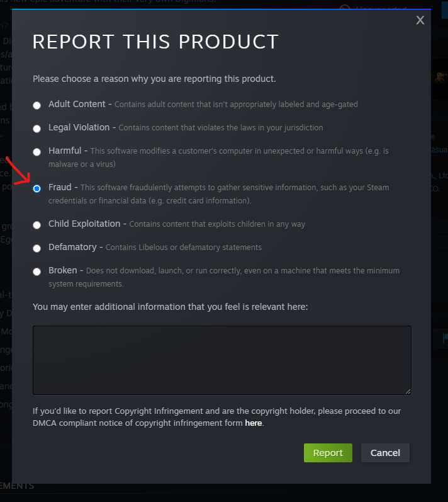Click the Cancel button
Image resolution: width=448 pixels, height=502 pixels.
click(x=385, y=453)
